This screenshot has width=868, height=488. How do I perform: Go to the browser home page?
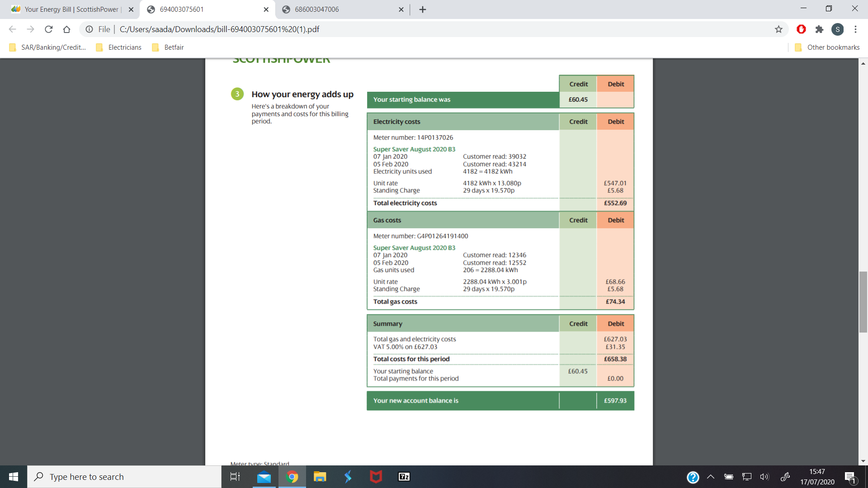[66, 29]
